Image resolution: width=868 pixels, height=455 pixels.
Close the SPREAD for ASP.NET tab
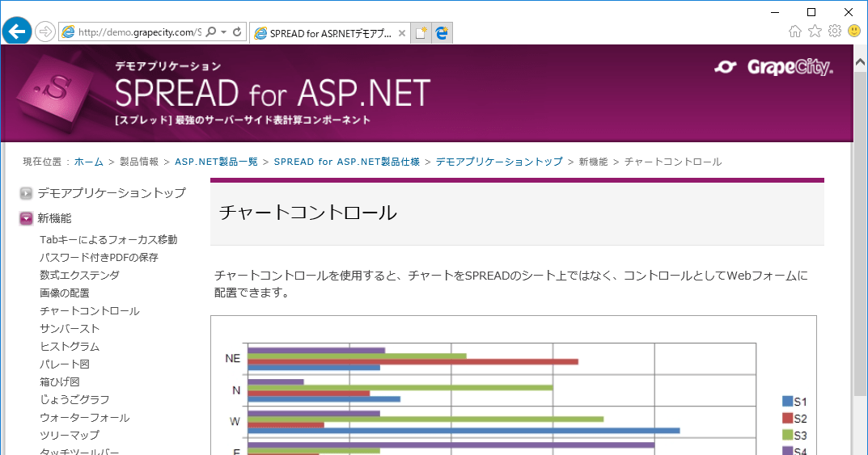click(402, 33)
